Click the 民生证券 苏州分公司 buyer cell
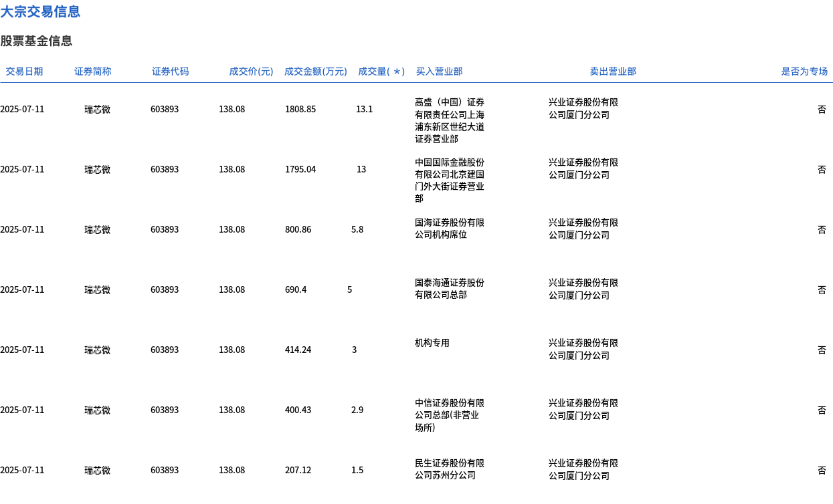This screenshot has width=833, height=504. coord(450,469)
